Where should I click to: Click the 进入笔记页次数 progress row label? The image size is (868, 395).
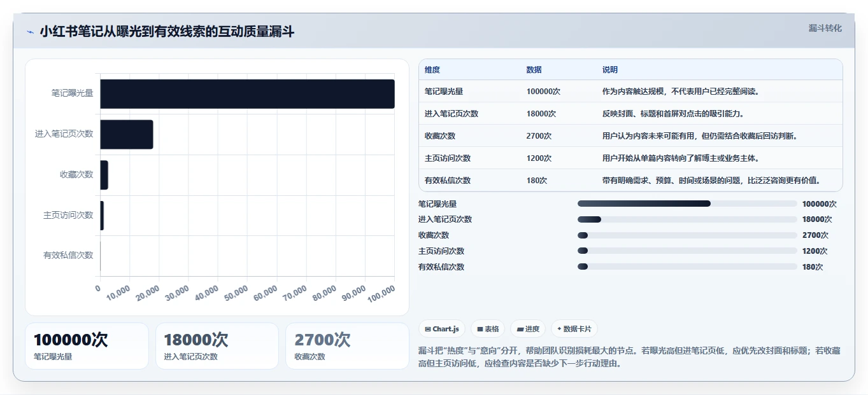tap(445, 219)
